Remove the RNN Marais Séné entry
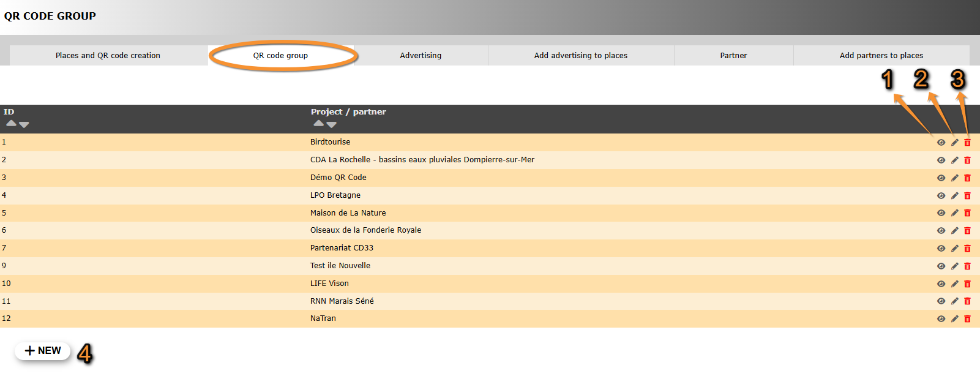 point(967,301)
